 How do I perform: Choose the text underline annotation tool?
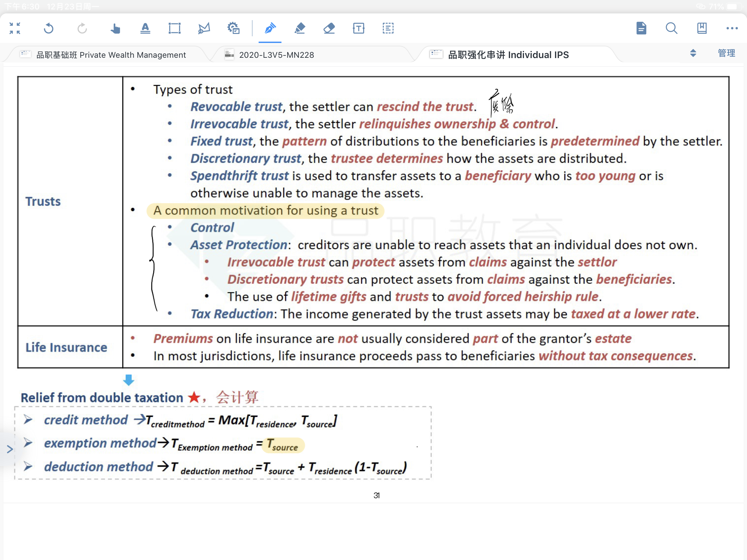pos(145,28)
